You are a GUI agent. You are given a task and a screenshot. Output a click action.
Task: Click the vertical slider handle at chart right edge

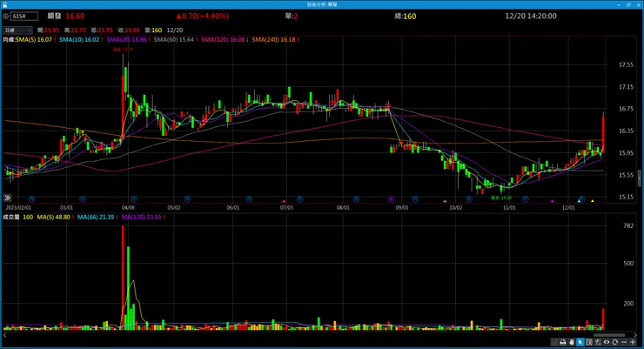tap(639, 178)
